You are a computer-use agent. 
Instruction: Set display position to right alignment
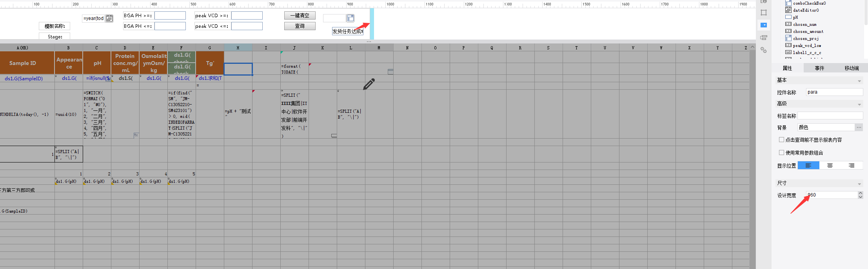point(852,166)
